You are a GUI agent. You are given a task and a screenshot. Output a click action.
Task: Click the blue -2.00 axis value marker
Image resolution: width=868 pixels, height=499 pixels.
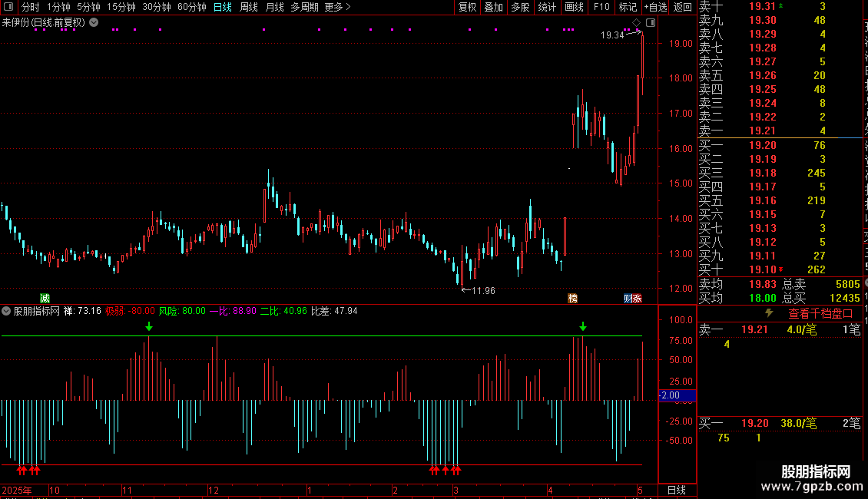click(x=677, y=395)
